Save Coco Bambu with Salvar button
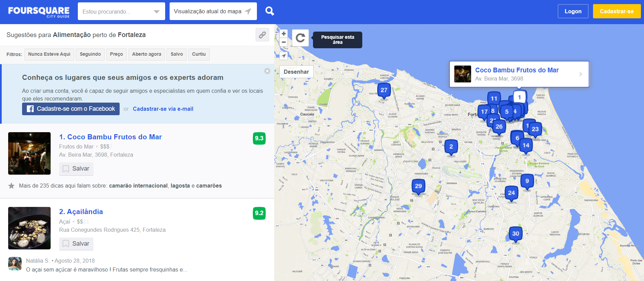 [x=76, y=169]
